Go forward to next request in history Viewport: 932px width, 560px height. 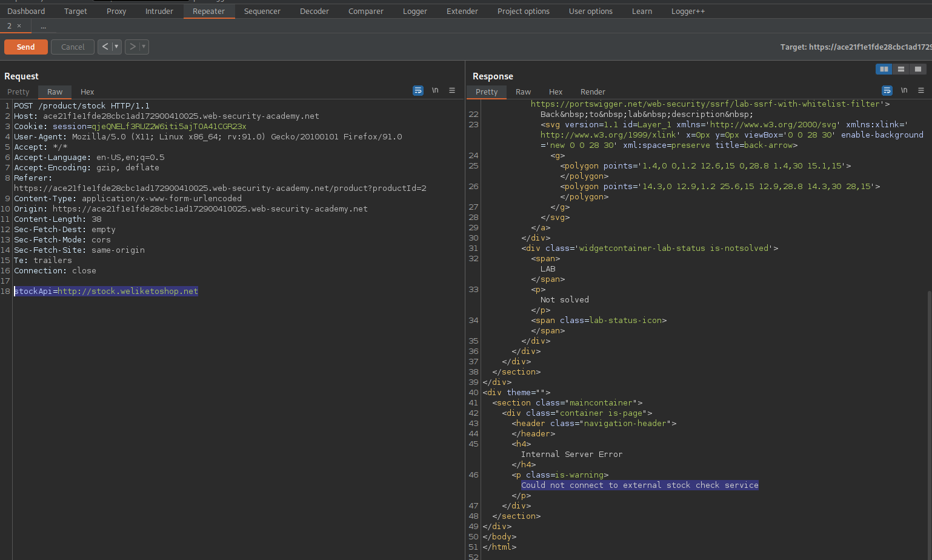132,47
